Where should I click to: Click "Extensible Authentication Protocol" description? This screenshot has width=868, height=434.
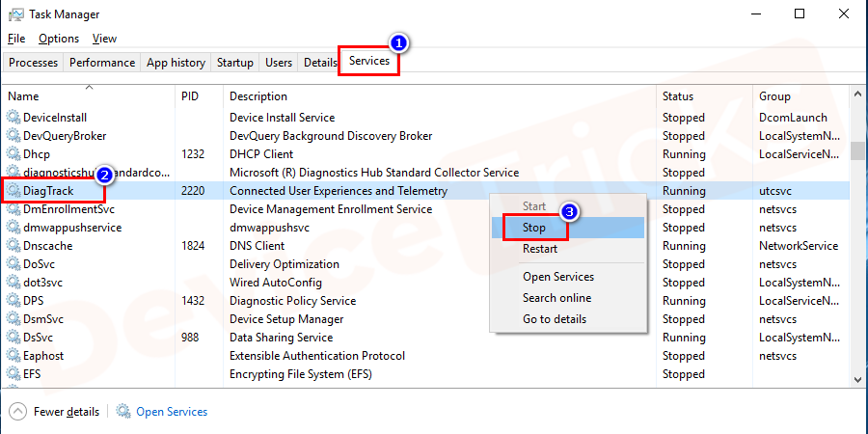click(317, 355)
